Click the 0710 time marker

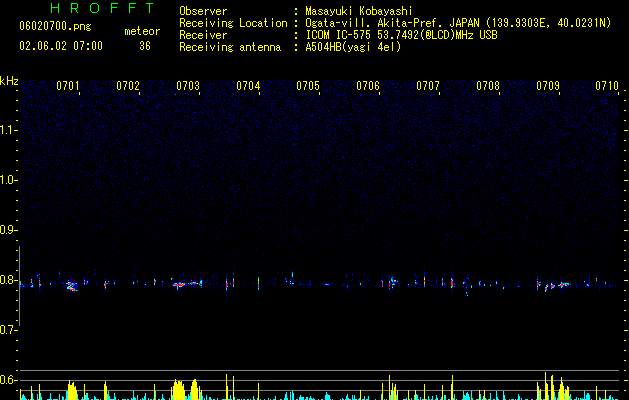(607, 86)
